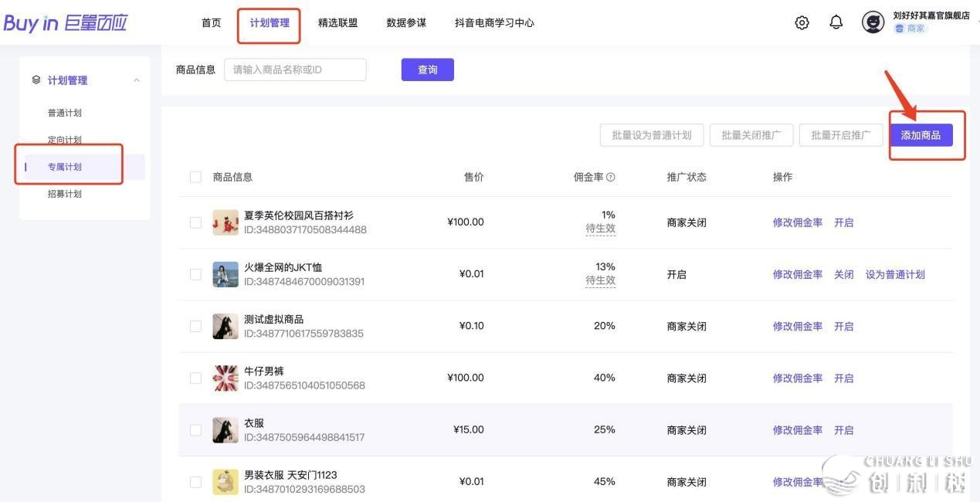
Task: Open the 牛仔男裤 product thumbnail
Action: (x=226, y=378)
